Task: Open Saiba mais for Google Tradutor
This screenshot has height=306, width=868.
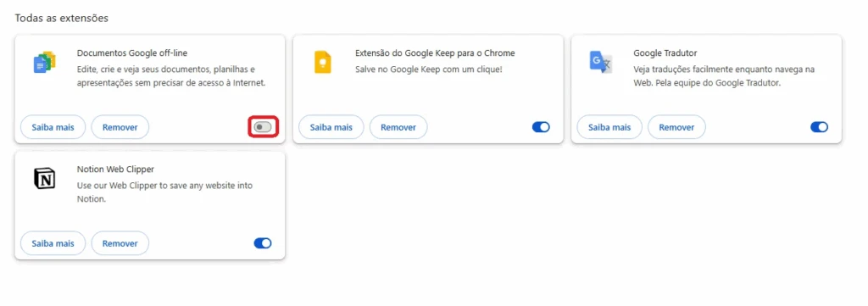Action: point(609,127)
